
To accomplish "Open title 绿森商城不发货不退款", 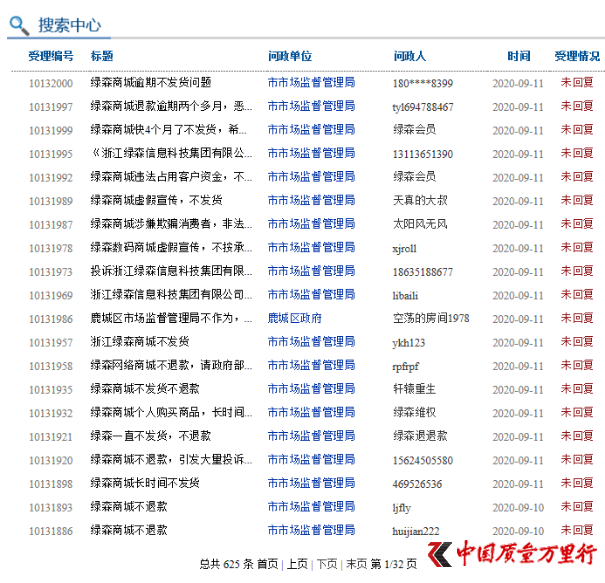I will pos(145,389).
